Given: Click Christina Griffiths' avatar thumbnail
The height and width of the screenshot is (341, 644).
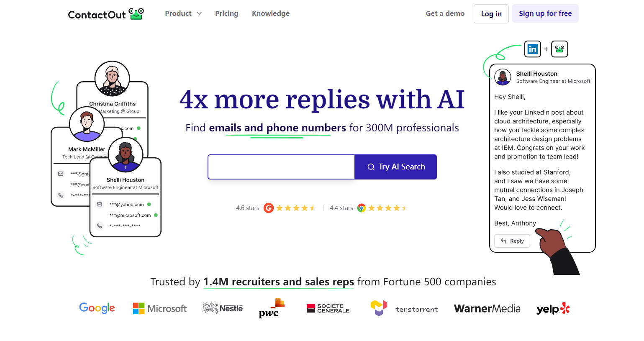Looking at the screenshot, I should pos(112,78).
